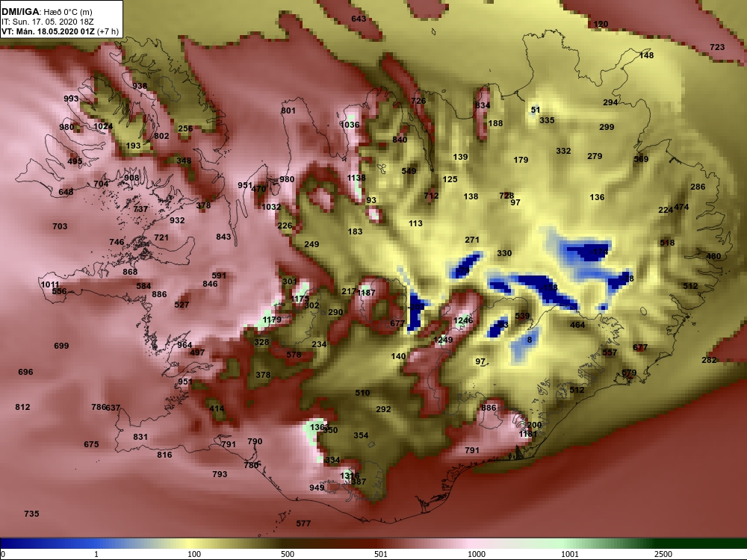
Task: Click the map value 1179
Action: (272, 320)
